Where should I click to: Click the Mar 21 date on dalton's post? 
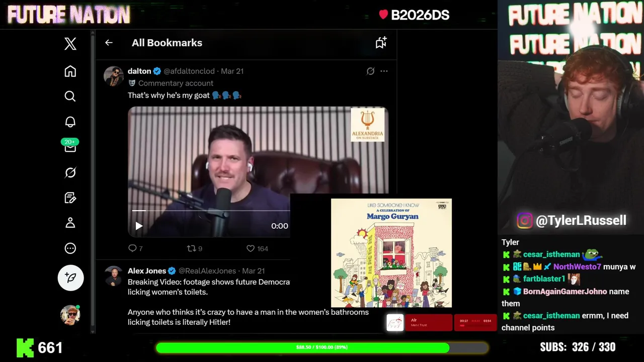[x=232, y=71]
